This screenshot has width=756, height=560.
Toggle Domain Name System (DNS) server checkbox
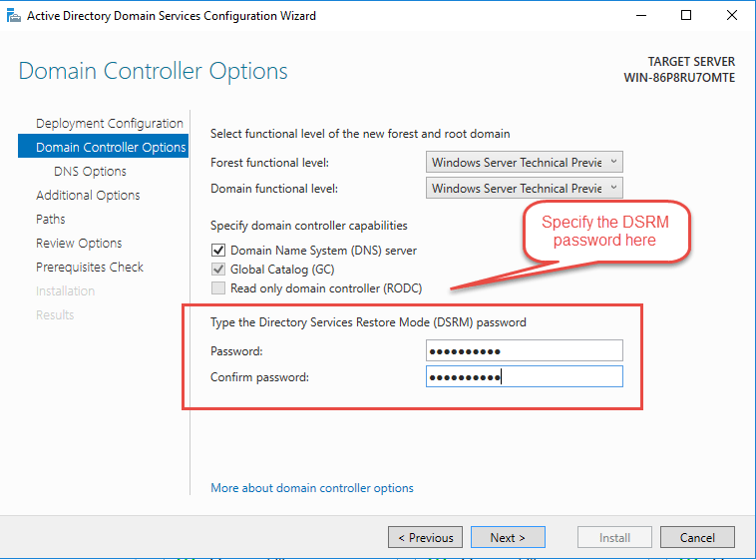218,251
